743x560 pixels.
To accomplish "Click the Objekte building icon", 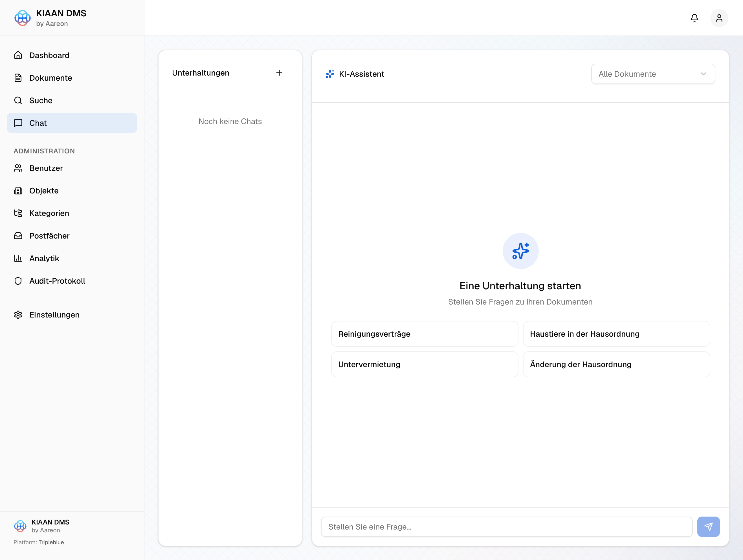I will (x=18, y=190).
